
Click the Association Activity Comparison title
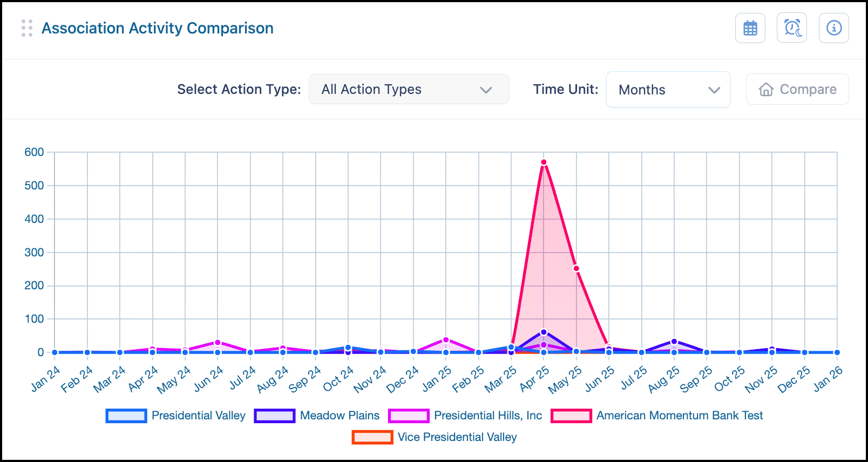pyautogui.click(x=158, y=28)
